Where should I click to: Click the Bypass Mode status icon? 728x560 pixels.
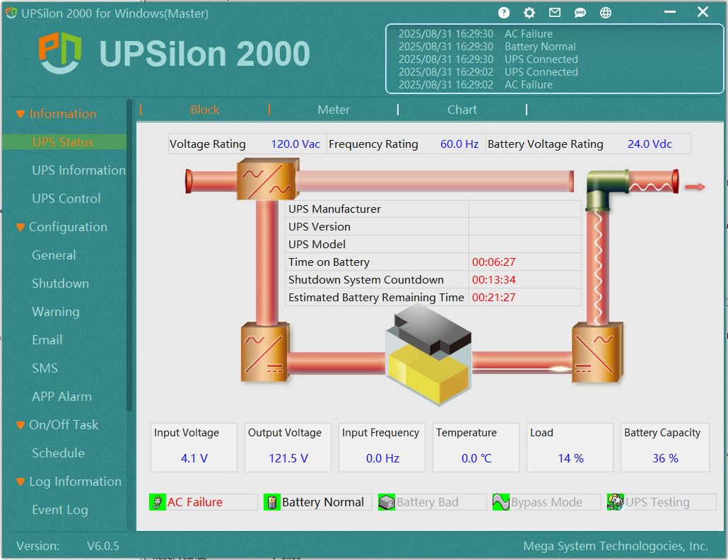501,503
